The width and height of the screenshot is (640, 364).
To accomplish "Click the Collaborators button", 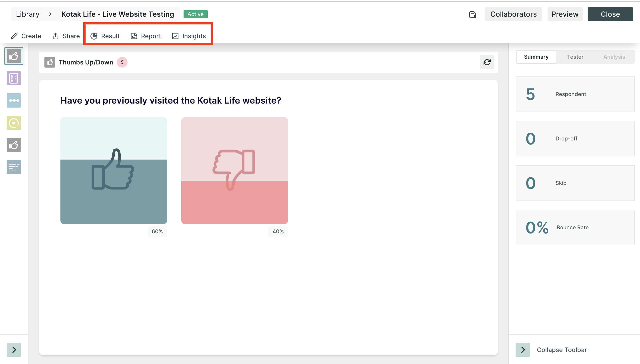I will tap(514, 14).
